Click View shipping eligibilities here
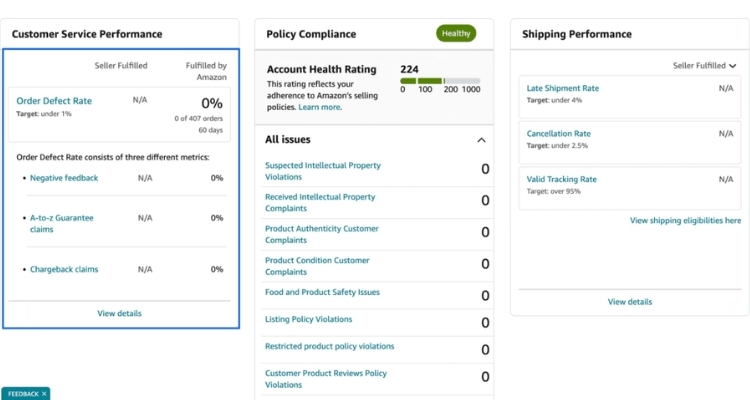The image size is (750, 400). tap(685, 220)
